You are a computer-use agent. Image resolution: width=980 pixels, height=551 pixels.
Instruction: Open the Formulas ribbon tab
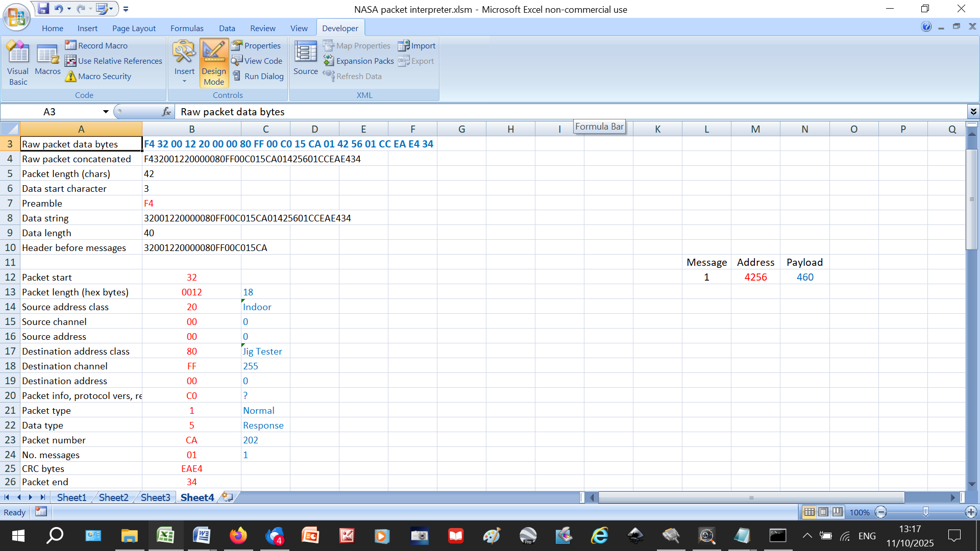pyautogui.click(x=187, y=28)
